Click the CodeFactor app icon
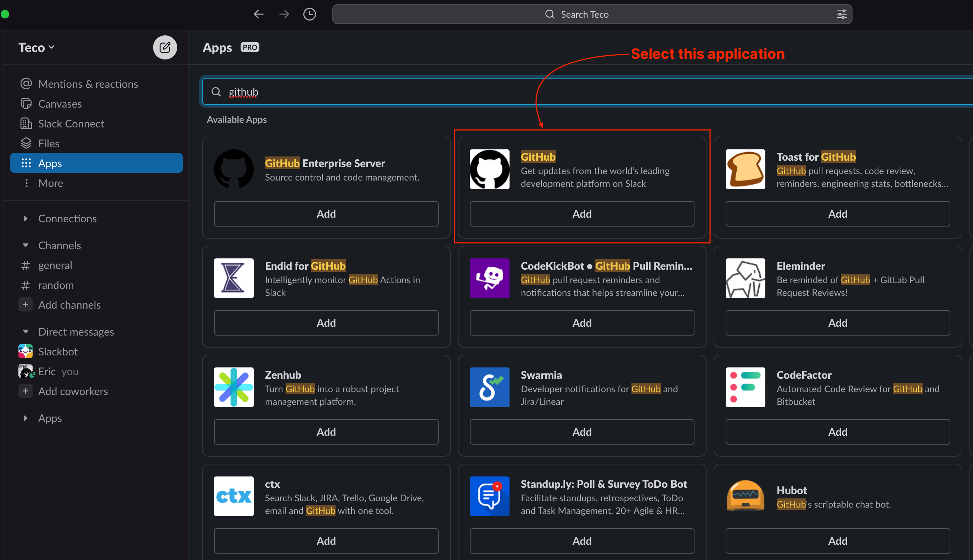 coord(746,387)
